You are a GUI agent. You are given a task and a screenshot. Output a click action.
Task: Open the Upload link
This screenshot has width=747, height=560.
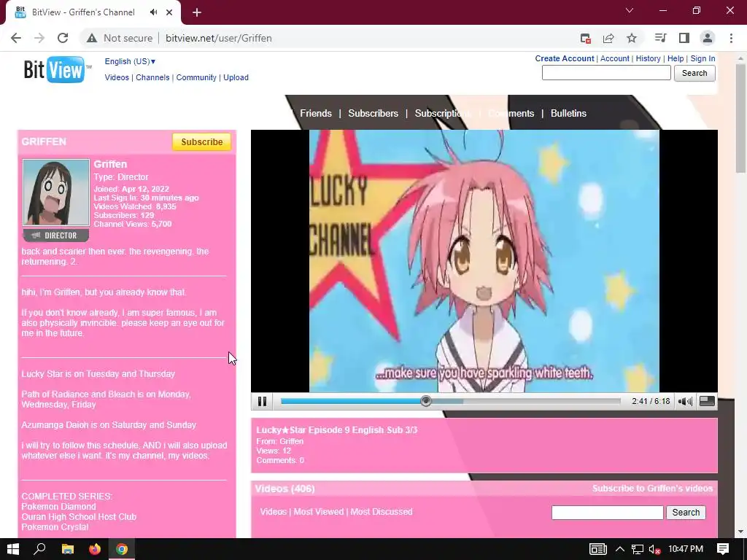[x=236, y=77]
